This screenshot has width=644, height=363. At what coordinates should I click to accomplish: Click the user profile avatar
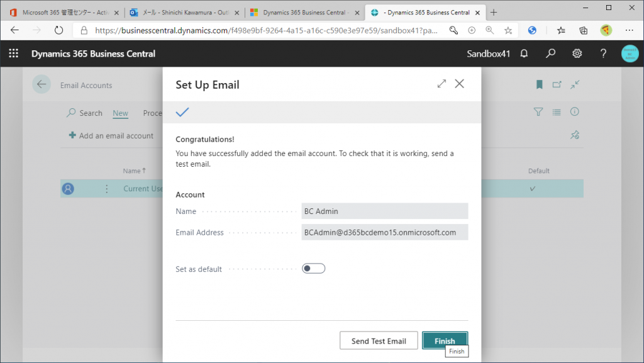pos(630,53)
